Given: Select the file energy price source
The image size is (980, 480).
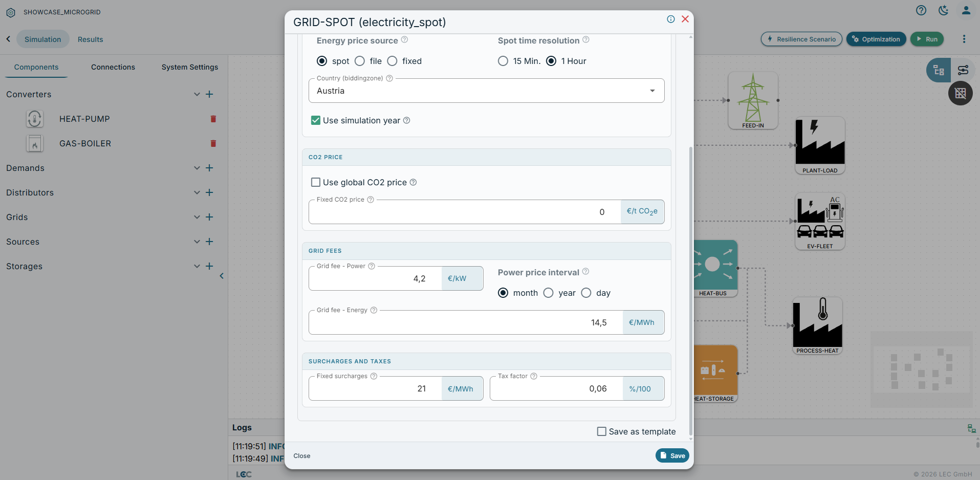Looking at the screenshot, I should (x=360, y=61).
